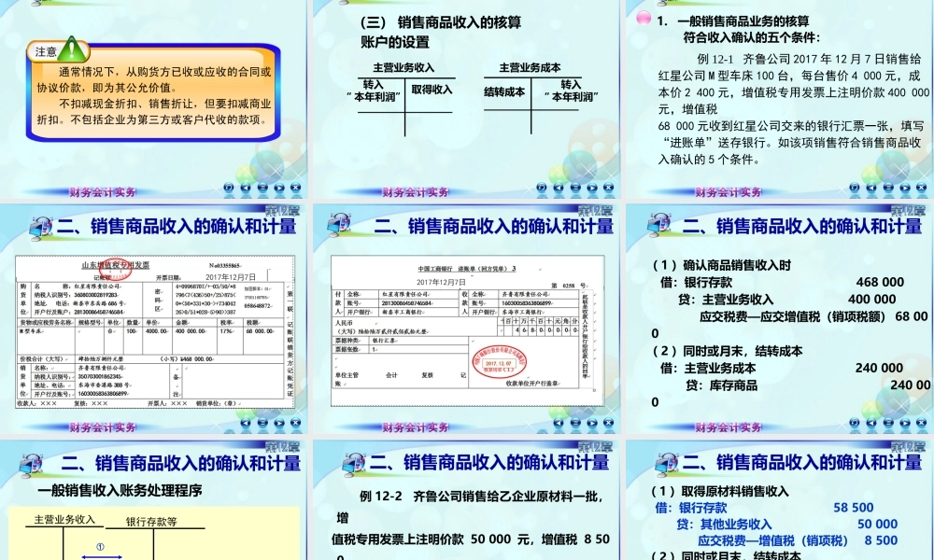Open the menu orb on the top-left slide
Image resolution: width=934 pixels, height=560 pixels.
click(x=262, y=187)
